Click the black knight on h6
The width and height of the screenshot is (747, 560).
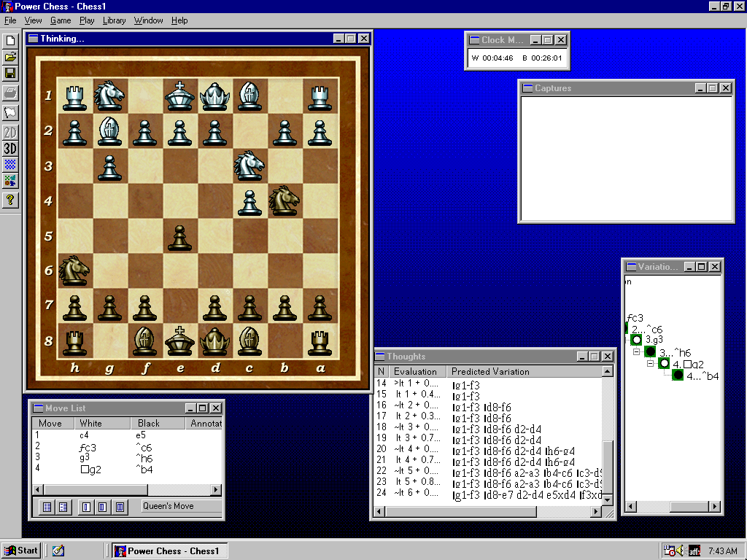[x=74, y=271]
